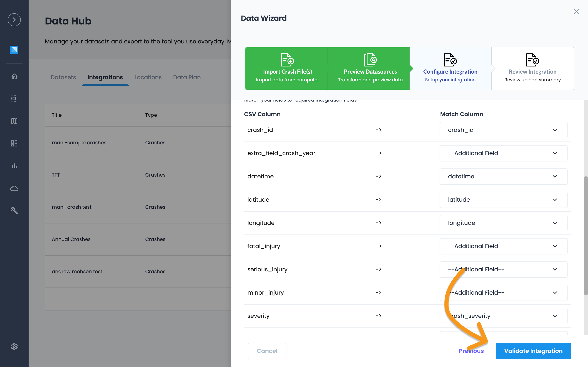Viewport: 588px width, 367px height.
Task: Click the wrench tools icon
Action: [14, 210]
